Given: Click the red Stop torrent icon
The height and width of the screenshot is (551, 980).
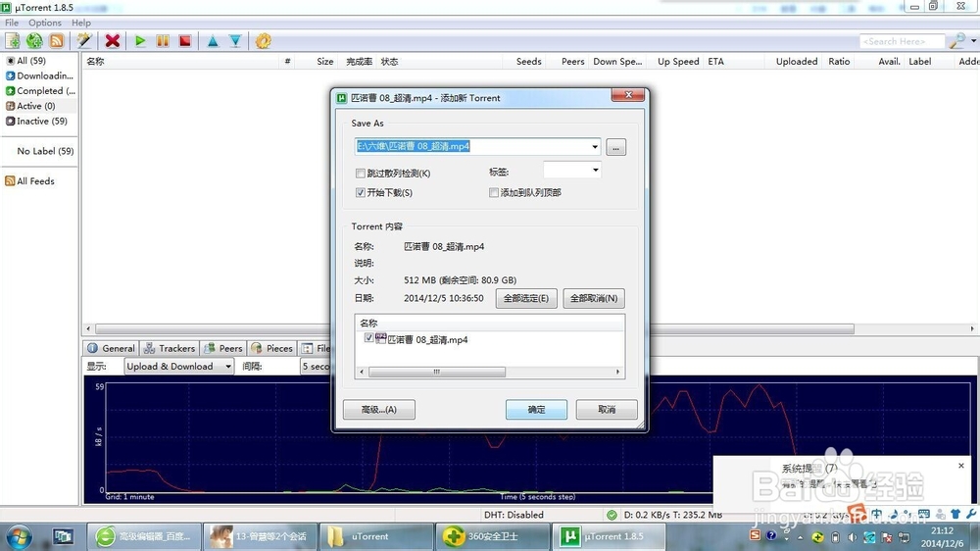Looking at the screenshot, I should tap(185, 41).
